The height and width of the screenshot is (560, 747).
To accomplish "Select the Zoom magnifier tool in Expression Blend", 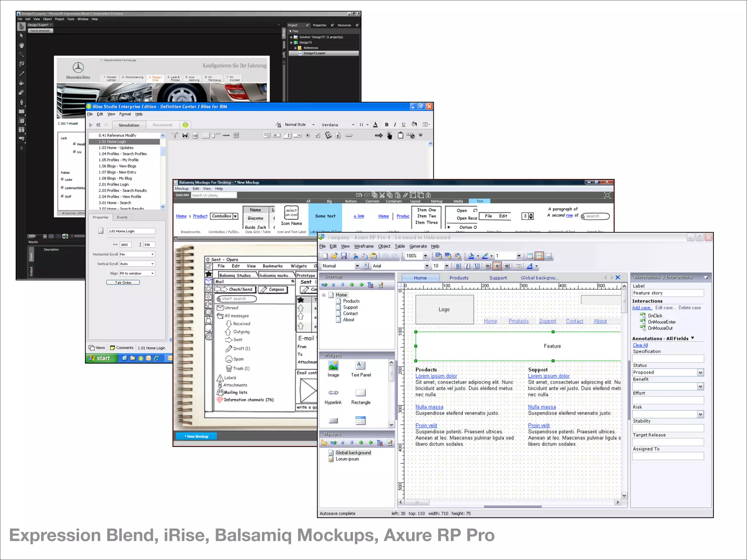I will [22, 55].
